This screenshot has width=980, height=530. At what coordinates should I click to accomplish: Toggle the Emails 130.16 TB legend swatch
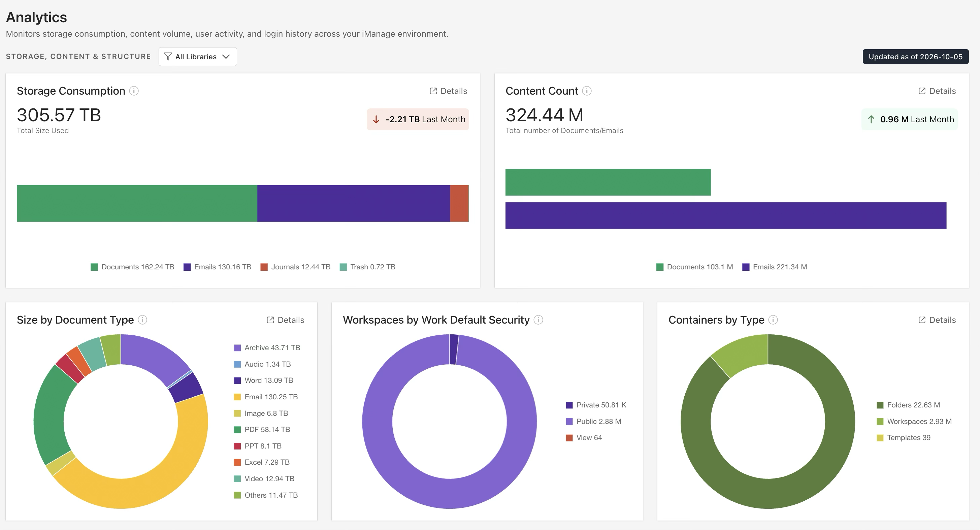187,267
